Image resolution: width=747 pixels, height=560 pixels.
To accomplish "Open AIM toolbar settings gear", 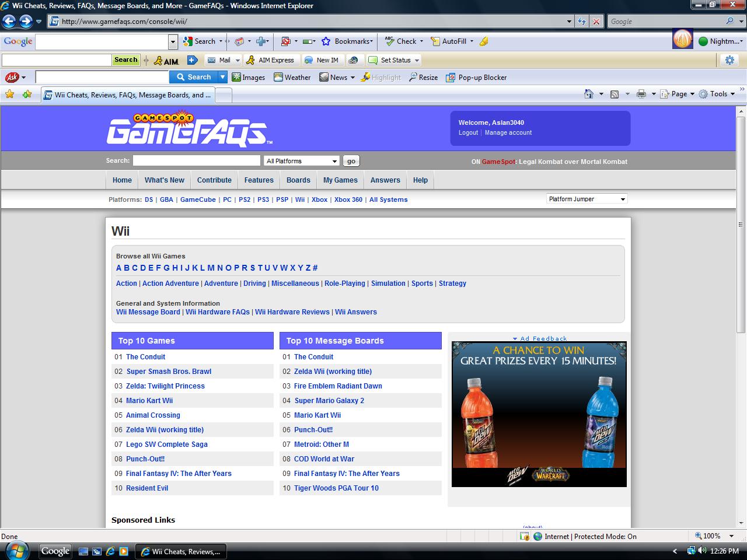I will tap(729, 60).
